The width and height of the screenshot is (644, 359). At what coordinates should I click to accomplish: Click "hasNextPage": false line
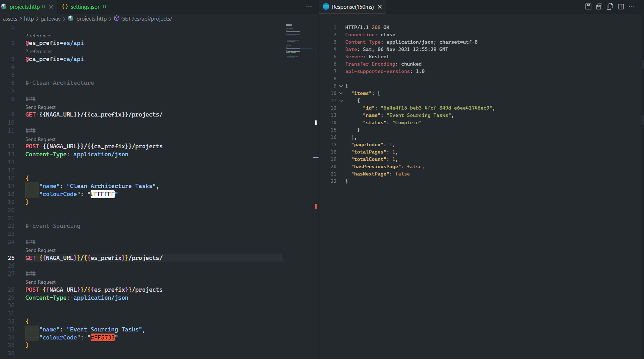tap(380, 174)
